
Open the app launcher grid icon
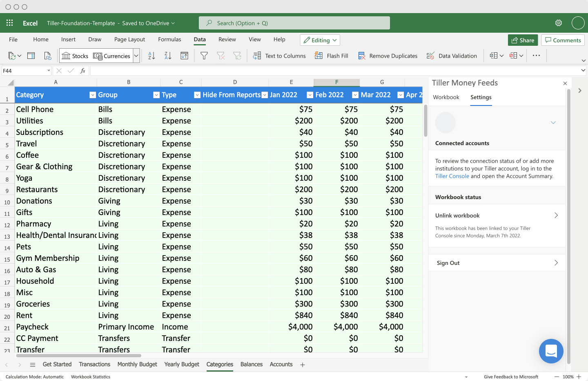[x=10, y=23]
